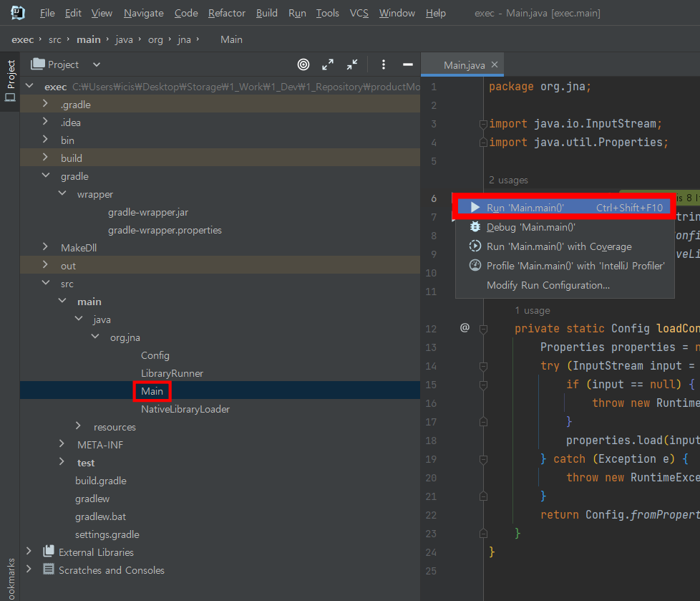Collapse the org.jna package
Screen dimensions: 700x601
[x=95, y=336]
